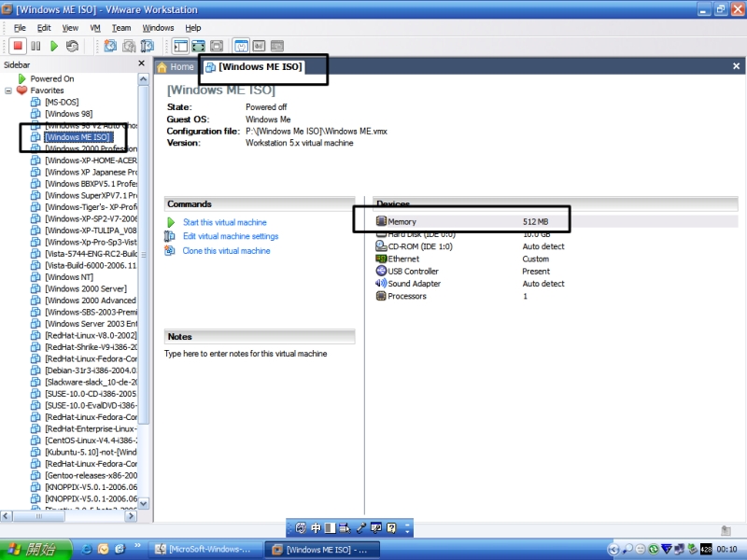Select the Processors device row

tap(556, 296)
